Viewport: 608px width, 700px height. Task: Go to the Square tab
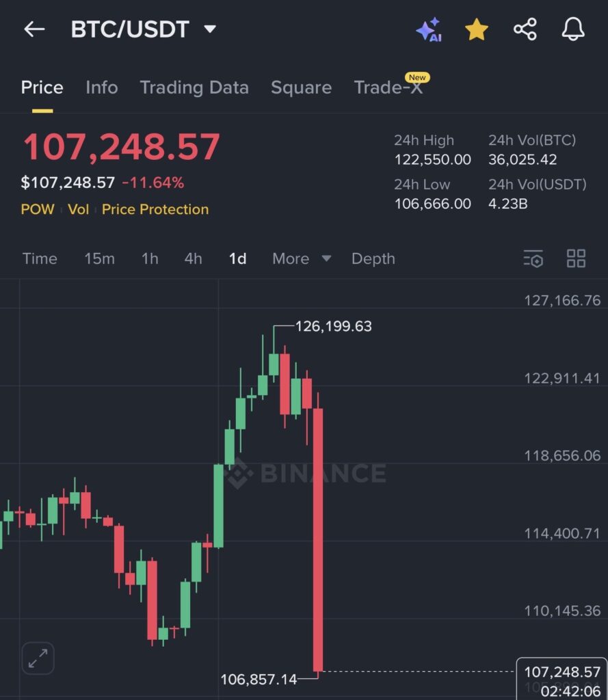click(301, 87)
